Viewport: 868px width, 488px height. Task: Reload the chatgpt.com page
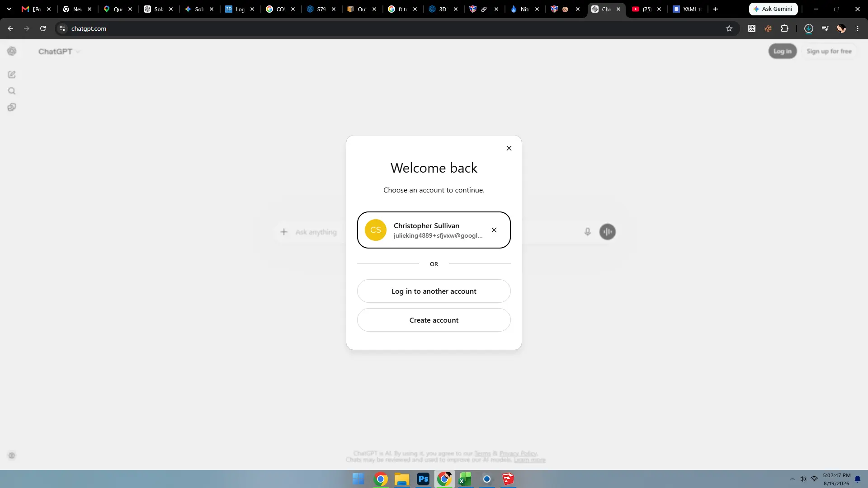43,28
